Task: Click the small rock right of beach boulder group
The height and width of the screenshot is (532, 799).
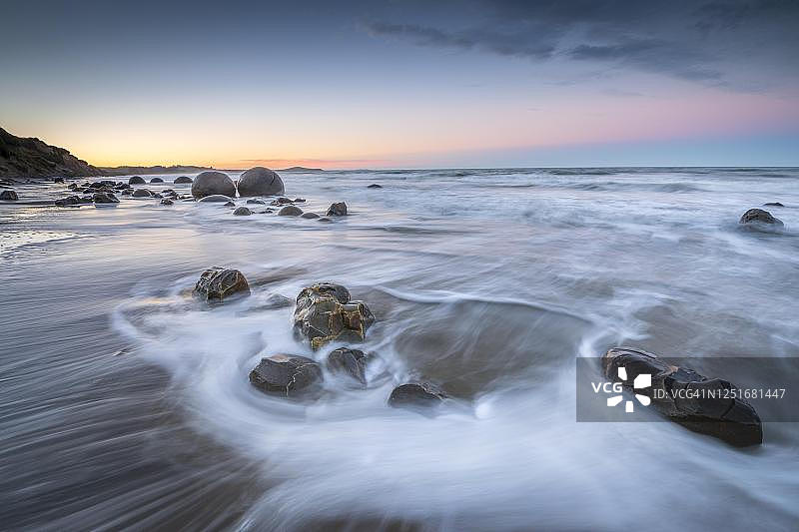Action: click(338, 209)
